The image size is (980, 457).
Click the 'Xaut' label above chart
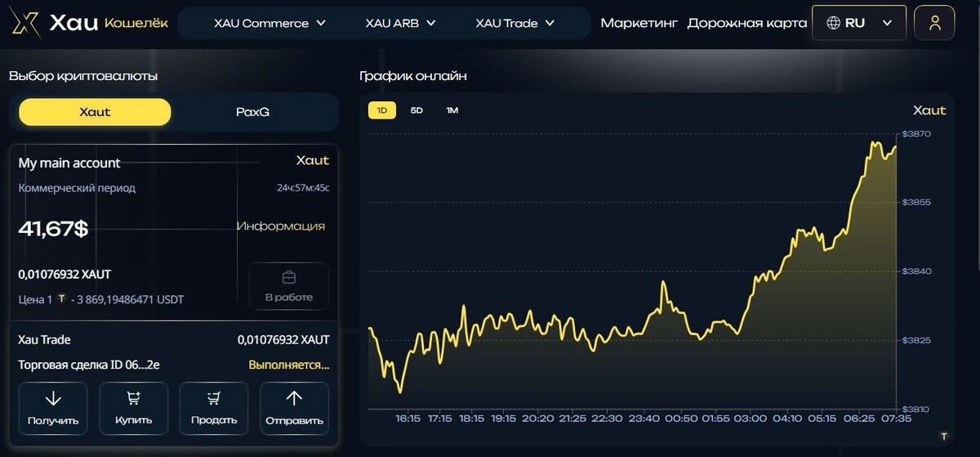pyautogui.click(x=929, y=110)
